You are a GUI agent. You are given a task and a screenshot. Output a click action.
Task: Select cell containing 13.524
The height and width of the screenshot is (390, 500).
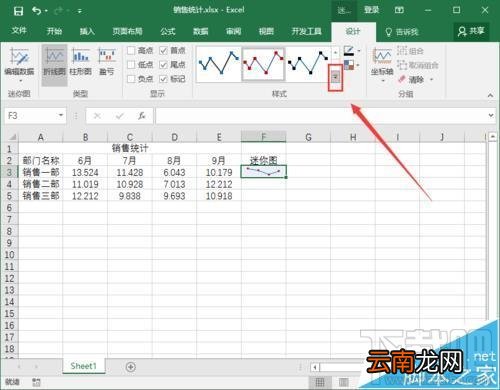pos(85,172)
